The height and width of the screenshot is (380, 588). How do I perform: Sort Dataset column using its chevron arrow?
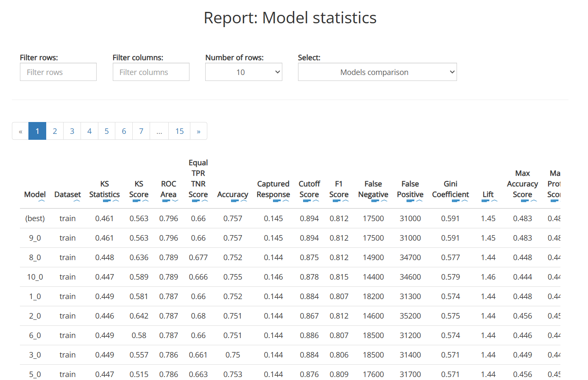(x=77, y=201)
